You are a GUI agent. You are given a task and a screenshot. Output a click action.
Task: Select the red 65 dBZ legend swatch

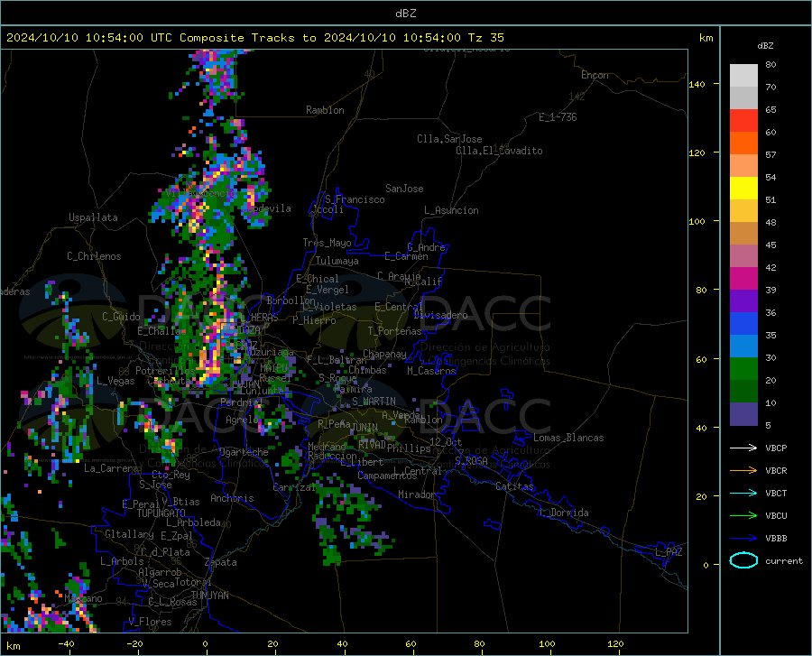743,121
